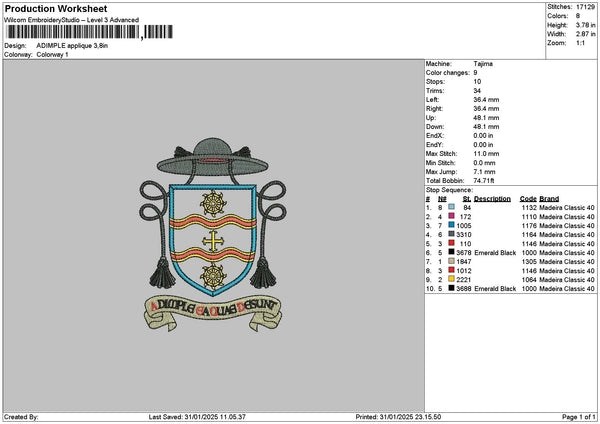The height and width of the screenshot is (424, 600).
Task: Click the left black tassel beside shield
Action: pos(163,273)
